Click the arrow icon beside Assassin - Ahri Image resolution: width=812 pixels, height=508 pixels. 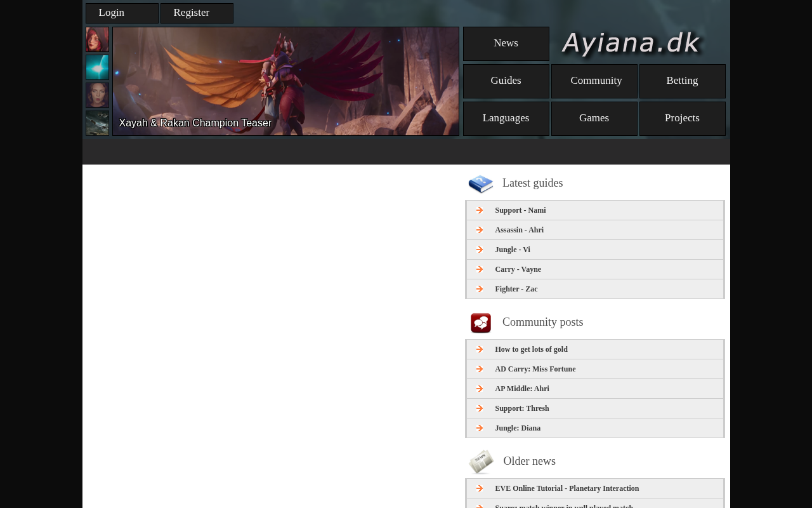480,230
